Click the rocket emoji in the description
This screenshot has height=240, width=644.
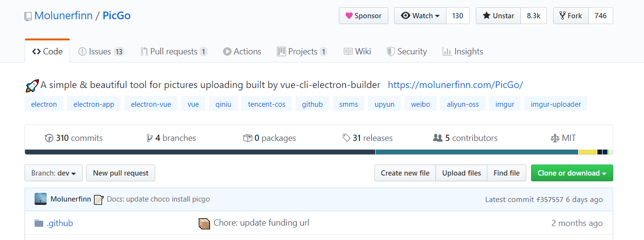[x=32, y=86]
